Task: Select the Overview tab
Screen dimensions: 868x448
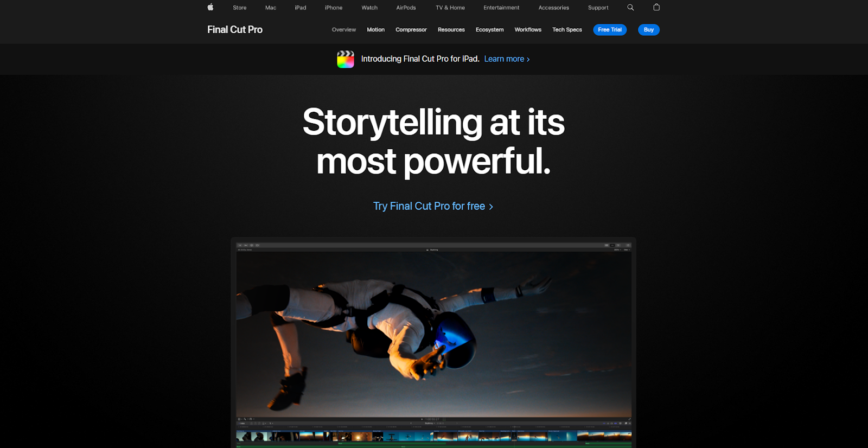Action: click(x=344, y=30)
